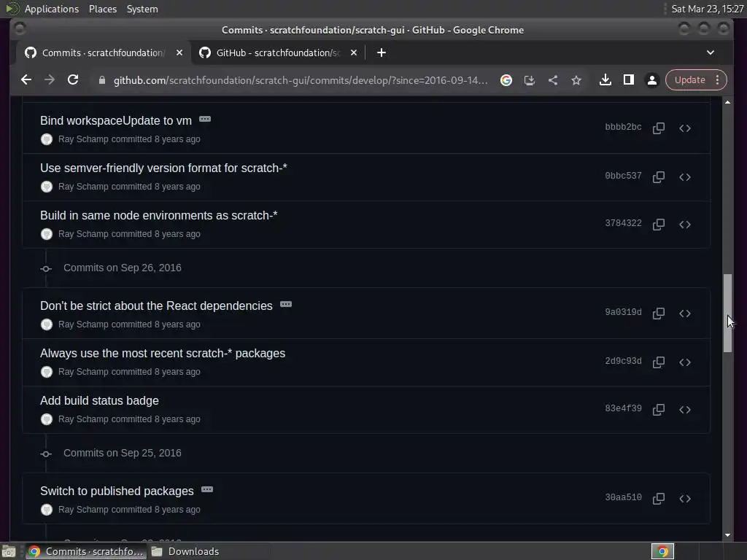Expand description of React dependencies commit

coord(286,304)
